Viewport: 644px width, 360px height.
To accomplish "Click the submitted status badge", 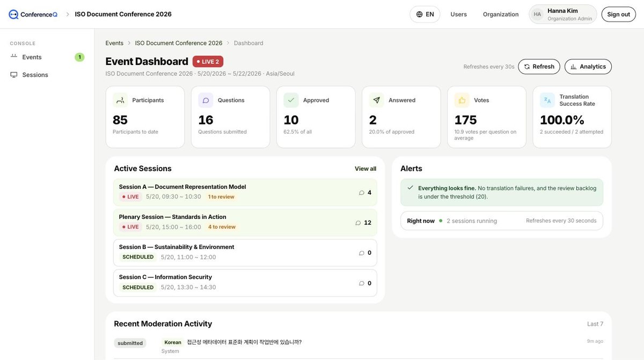I will click(x=130, y=343).
